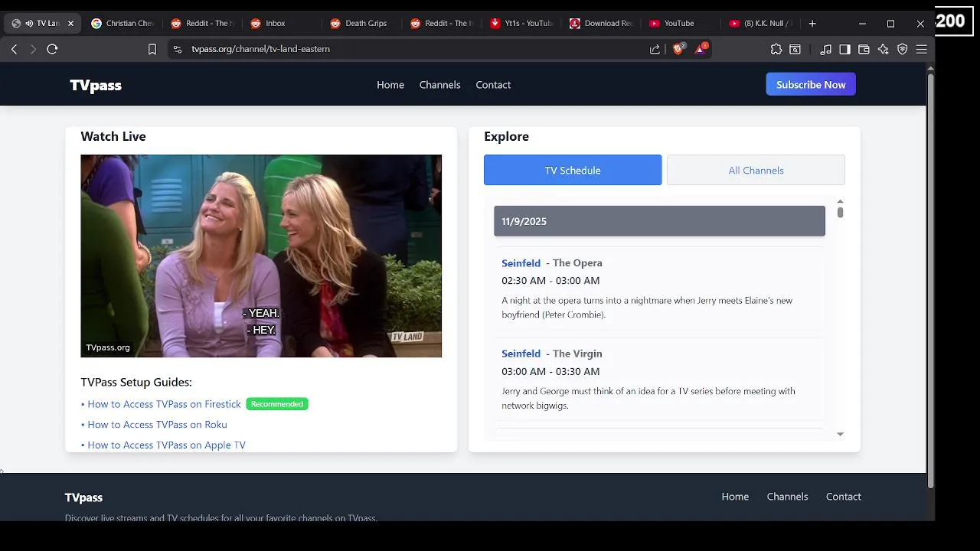Viewport: 980px width, 551px height.
Task: Open Seinfeld link for The Virgin
Action: click(x=521, y=354)
